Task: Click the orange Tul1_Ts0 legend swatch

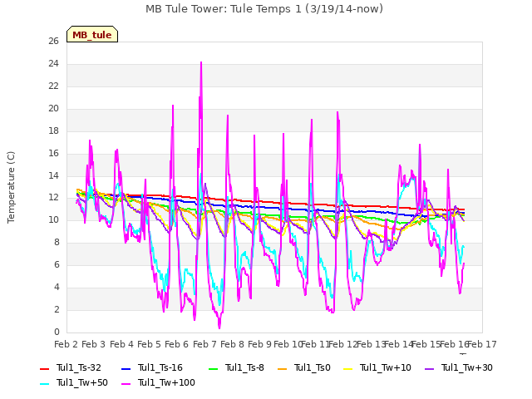Action: (x=283, y=368)
